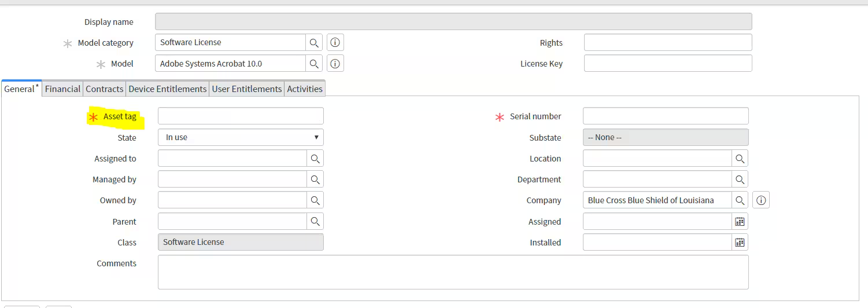
Task: Click the Class Software License field
Action: [241, 242]
